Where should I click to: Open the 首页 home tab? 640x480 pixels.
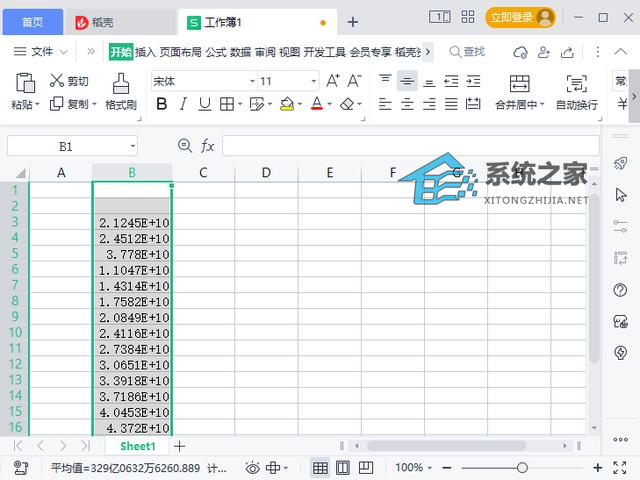pos(33,22)
